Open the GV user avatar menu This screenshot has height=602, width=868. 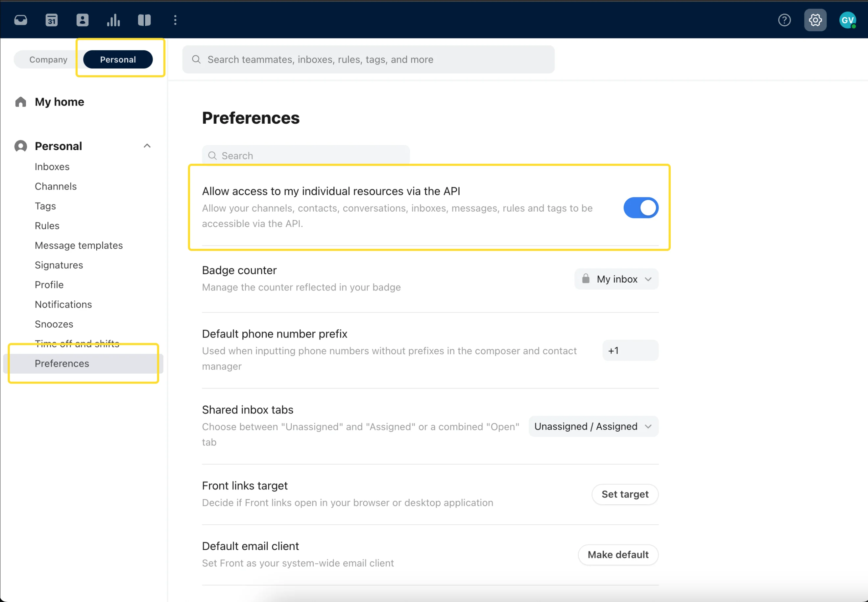(848, 20)
